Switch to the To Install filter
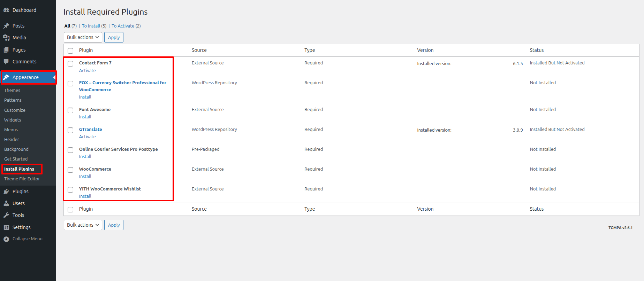The width and height of the screenshot is (644, 281). coord(91,26)
